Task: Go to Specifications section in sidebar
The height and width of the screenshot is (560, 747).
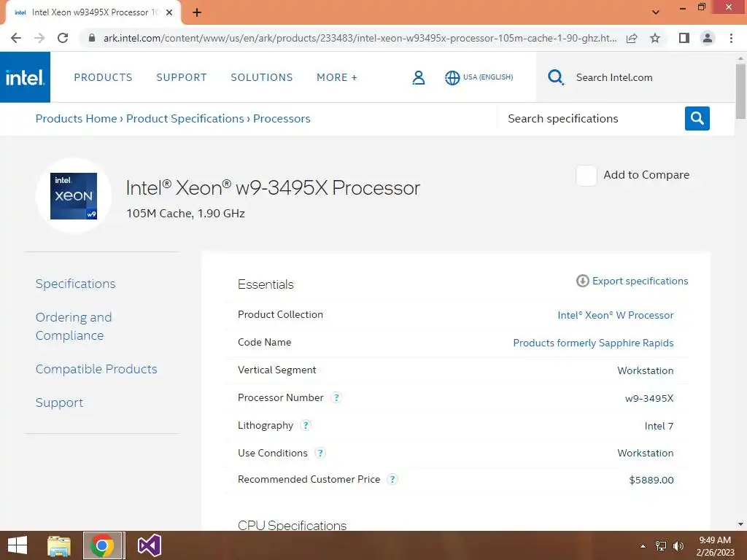Action: point(75,284)
